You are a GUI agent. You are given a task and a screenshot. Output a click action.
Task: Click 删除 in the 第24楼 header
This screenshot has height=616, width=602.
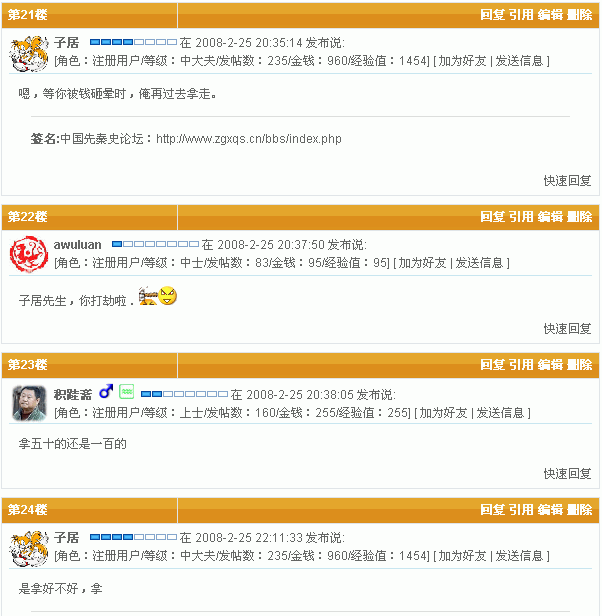[x=580, y=510]
